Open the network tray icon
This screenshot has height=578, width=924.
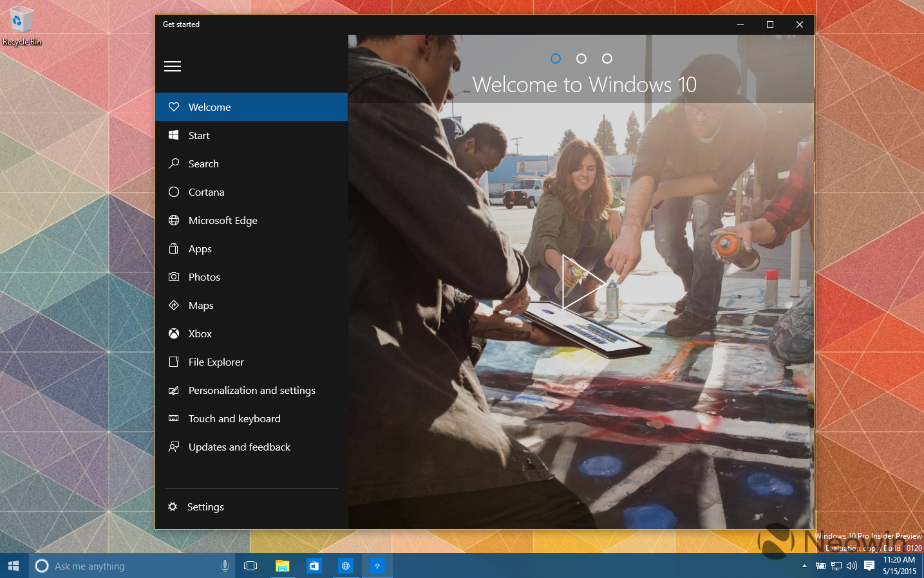(836, 566)
